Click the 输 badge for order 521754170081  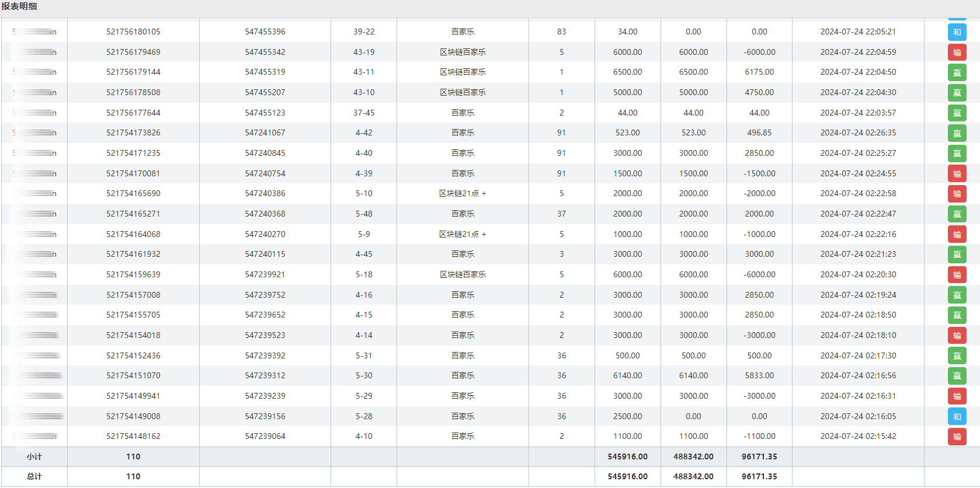957,174
